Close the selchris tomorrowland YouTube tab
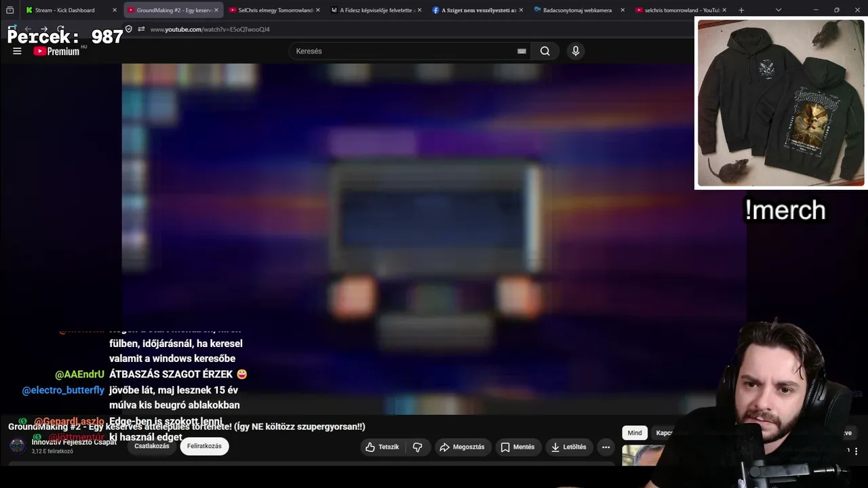 724,10
